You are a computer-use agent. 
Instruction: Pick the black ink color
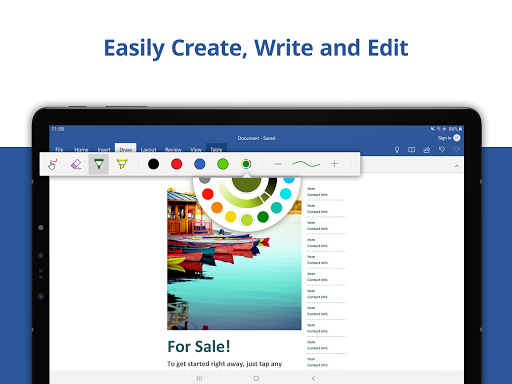point(153,164)
